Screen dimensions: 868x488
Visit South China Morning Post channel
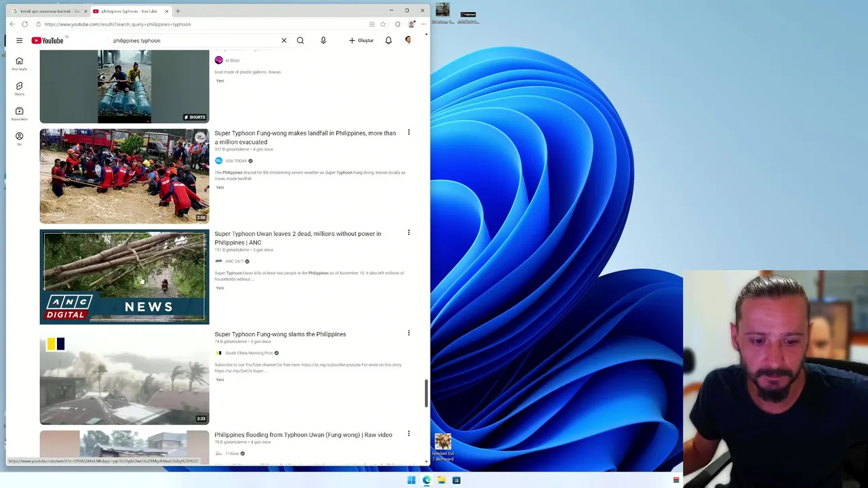coord(249,353)
